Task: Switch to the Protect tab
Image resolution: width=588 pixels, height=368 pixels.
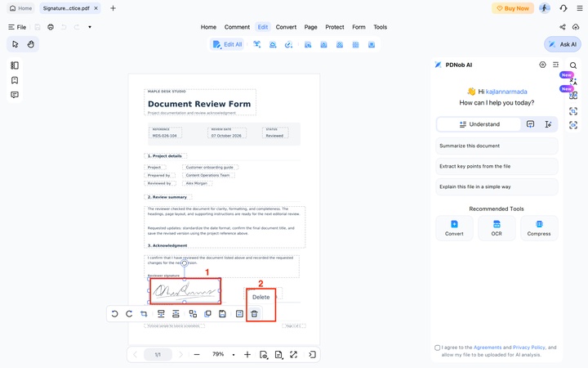Action: 335,27
